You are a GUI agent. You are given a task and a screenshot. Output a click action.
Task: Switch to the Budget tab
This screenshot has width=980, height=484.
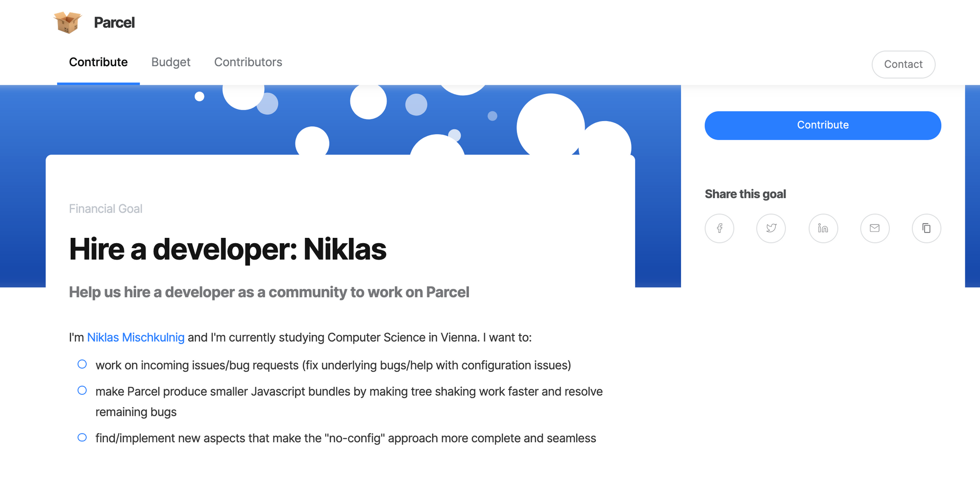(171, 62)
